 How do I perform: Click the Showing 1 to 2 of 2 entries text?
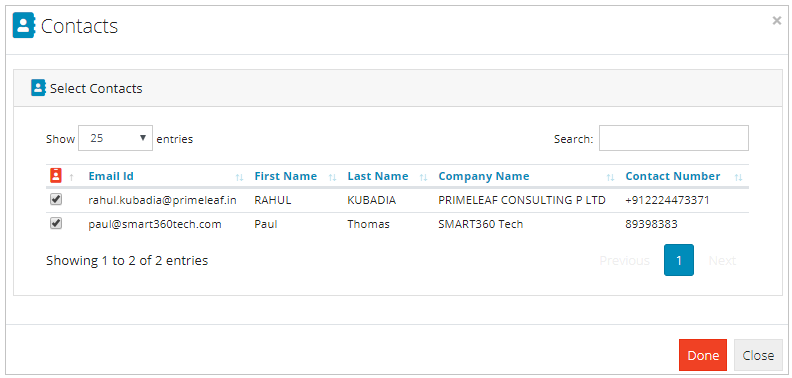click(127, 260)
